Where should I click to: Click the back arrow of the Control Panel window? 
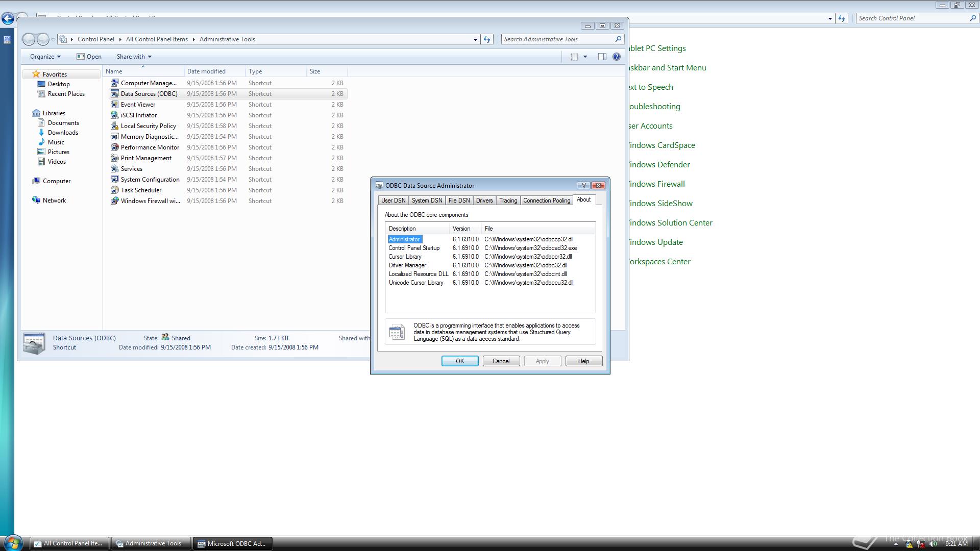click(x=8, y=19)
